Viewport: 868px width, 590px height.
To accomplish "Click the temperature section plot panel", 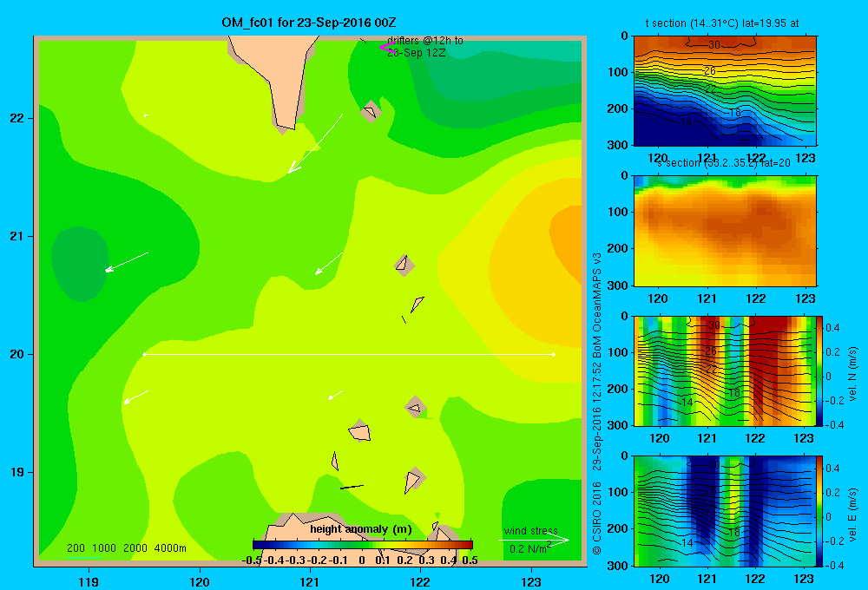I will (x=725, y=90).
